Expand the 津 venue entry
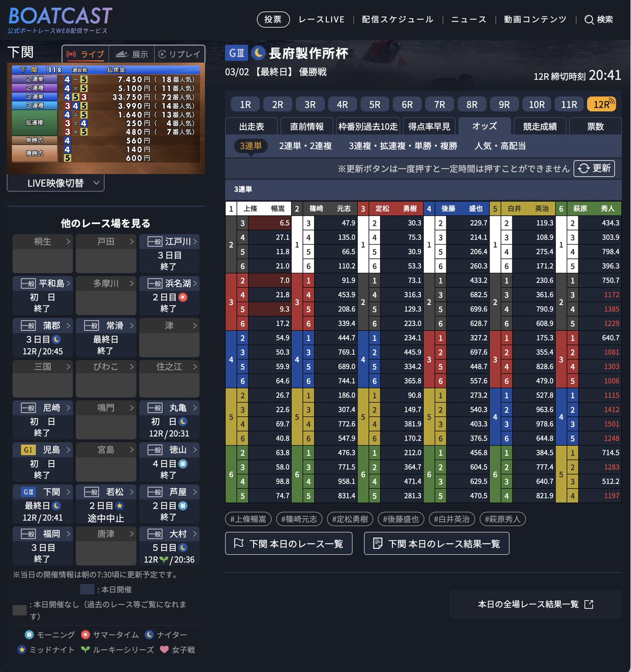 pos(169,325)
